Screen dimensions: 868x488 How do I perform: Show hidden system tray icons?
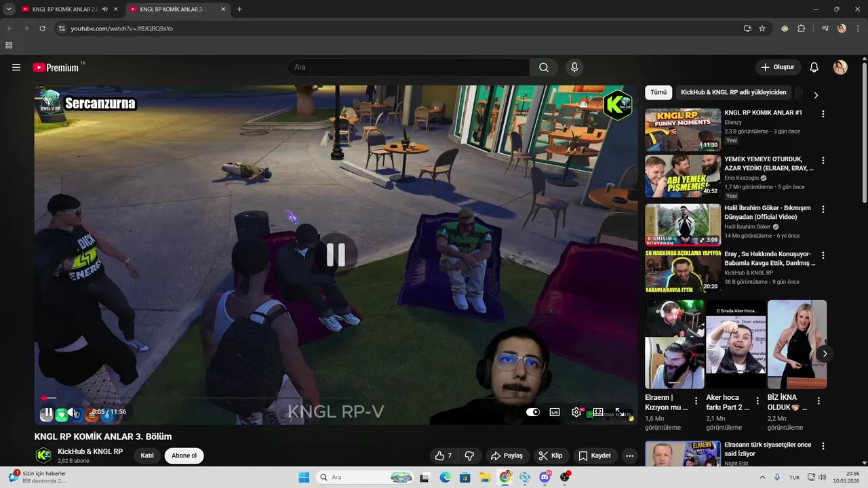762,477
